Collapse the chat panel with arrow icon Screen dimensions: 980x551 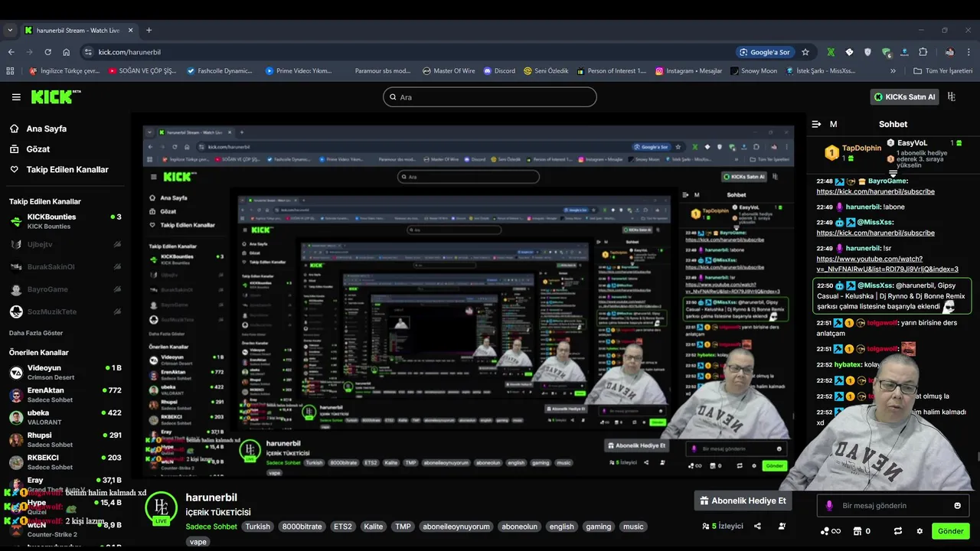point(816,124)
